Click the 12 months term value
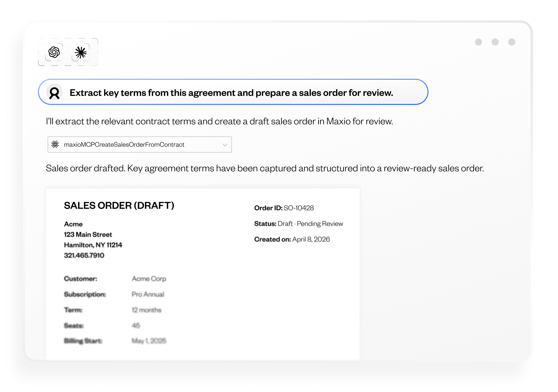 click(x=147, y=310)
